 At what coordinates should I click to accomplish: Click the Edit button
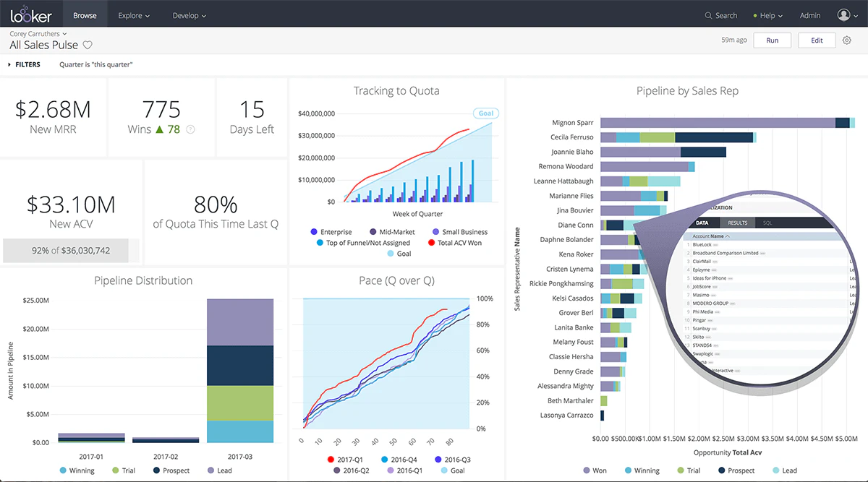point(817,40)
